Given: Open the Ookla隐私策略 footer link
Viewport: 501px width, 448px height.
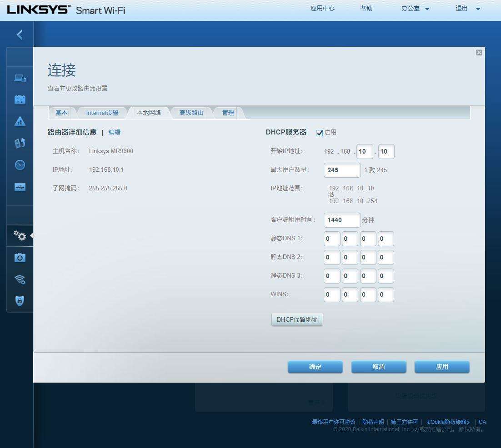Looking at the screenshot, I should [448, 422].
